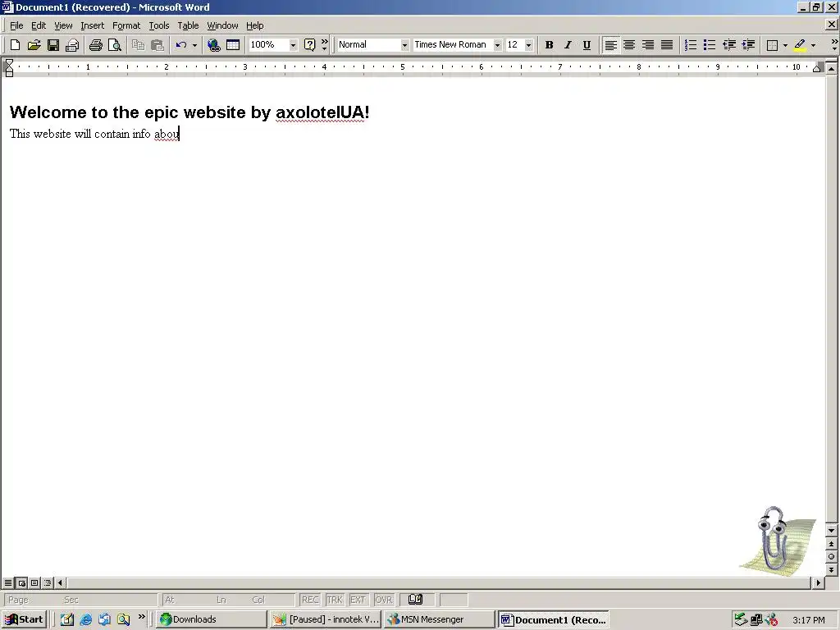Toggle italic formatting
The width and height of the screenshot is (840, 630).
pyautogui.click(x=568, y=45)
